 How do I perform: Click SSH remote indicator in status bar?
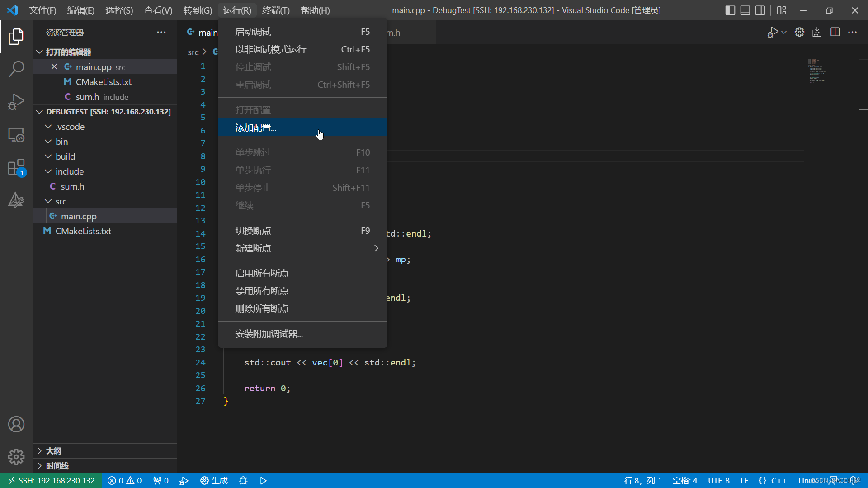point(51,480)
